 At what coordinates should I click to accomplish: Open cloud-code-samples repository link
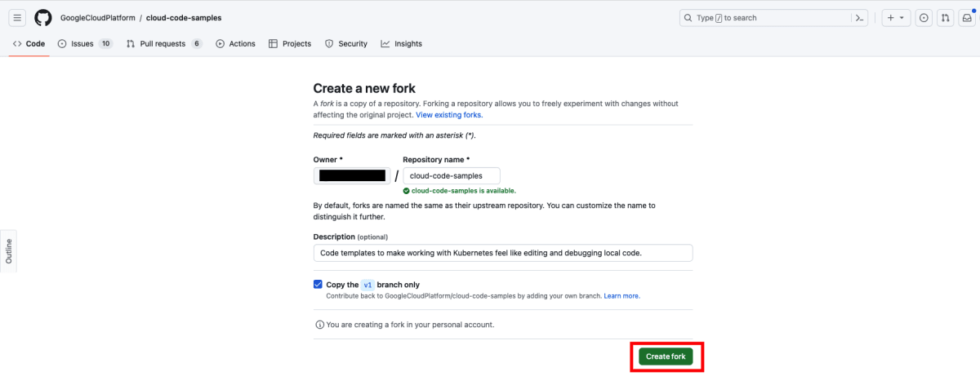(184, 18)
